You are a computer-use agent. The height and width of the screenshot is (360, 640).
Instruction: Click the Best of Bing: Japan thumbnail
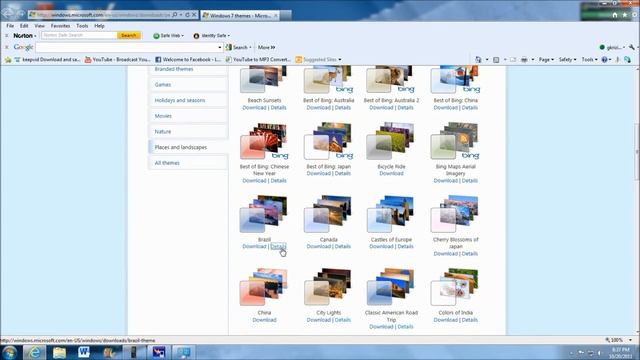[x=329, y=141]
